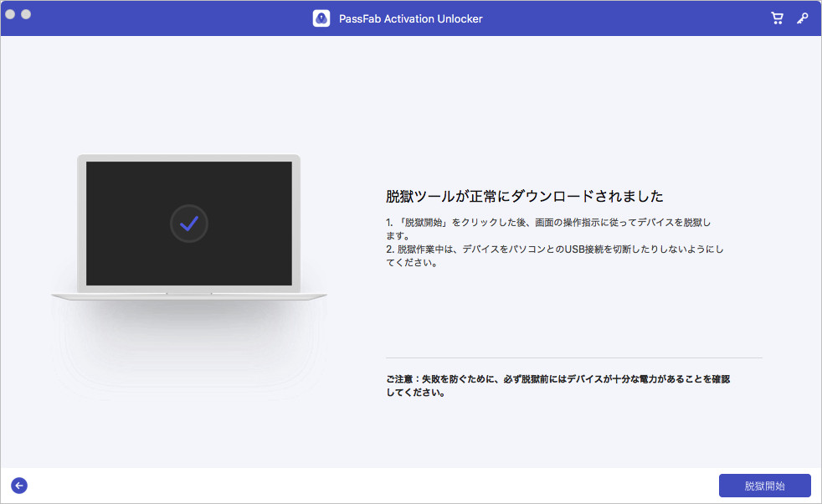Close the window with first traffic-light button
Viewport: 822px width, 504px height.
point(10,14)
